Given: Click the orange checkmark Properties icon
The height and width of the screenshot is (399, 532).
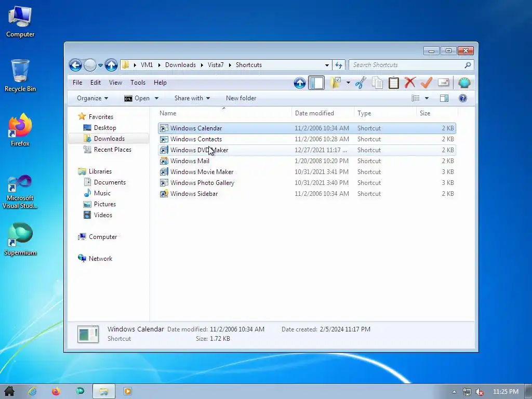Looking at the screenshot, I should pyautogui.click(x=426, y=83).
